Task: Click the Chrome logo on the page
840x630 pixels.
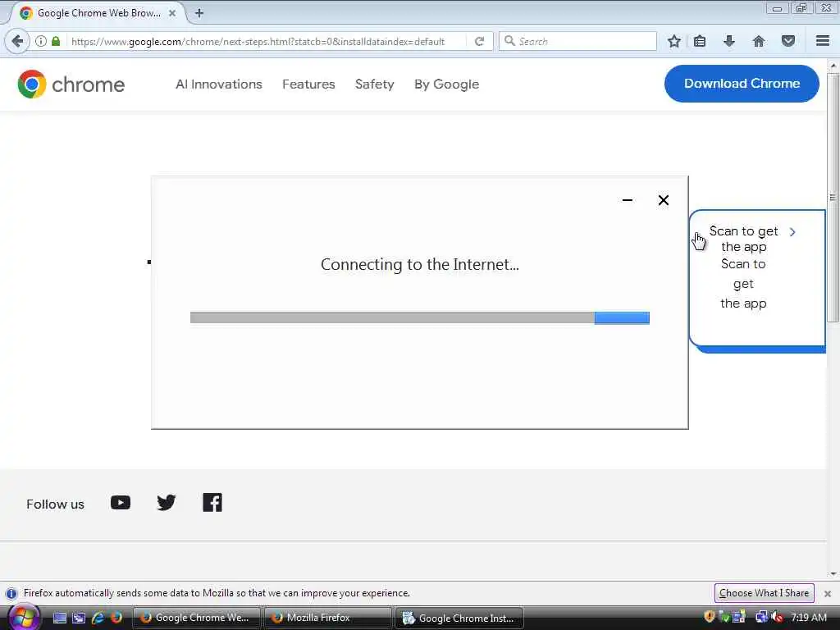Action: (x=71, y=84)
